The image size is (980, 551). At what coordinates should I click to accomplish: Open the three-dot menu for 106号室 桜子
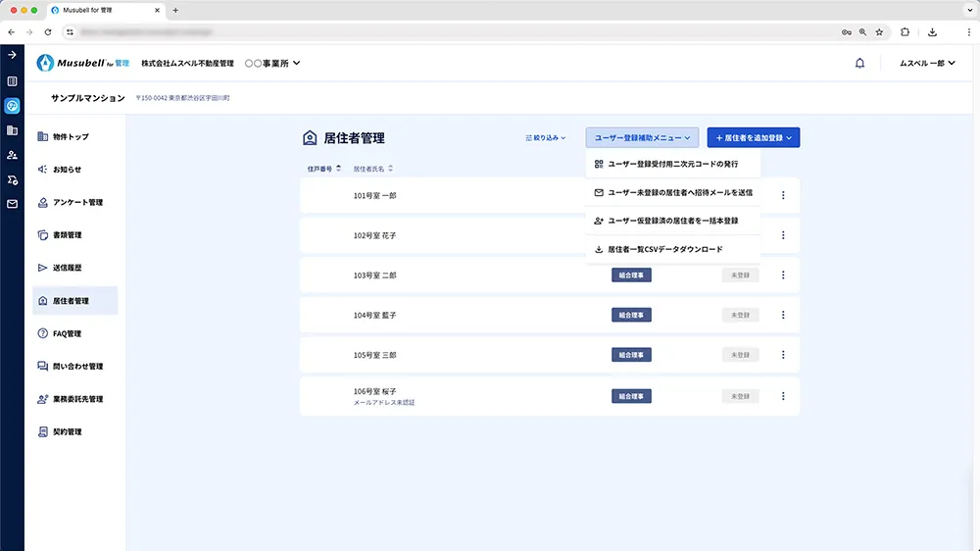pyautogui.click(x=783, y=396)
